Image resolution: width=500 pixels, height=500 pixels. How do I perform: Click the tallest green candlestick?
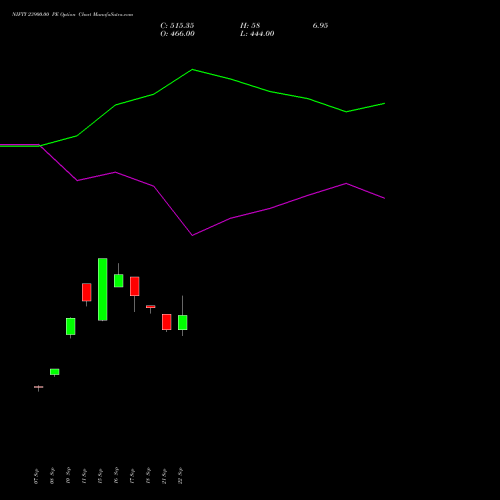[x=103, y=289]
